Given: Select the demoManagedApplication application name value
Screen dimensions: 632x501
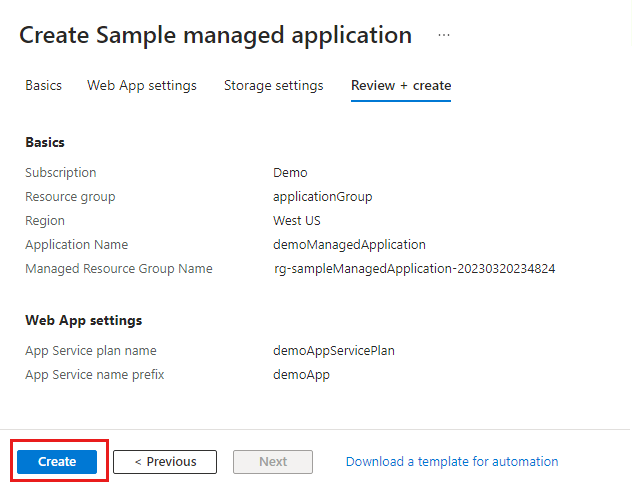Looking at the screenshot, I should coord(349,245).
